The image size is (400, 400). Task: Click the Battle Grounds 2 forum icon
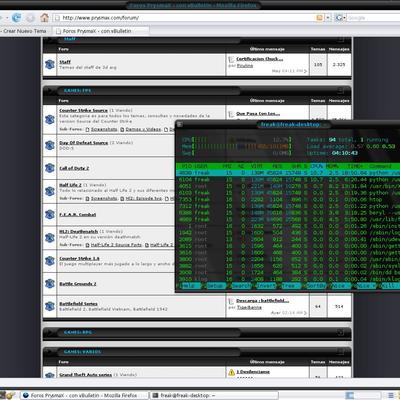coord(50,284)
